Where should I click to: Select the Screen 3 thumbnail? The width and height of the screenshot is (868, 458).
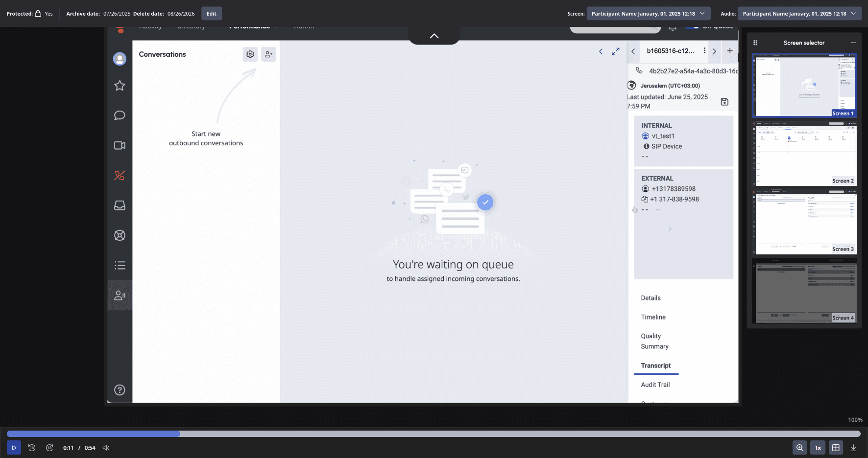(x=804, y=222)
